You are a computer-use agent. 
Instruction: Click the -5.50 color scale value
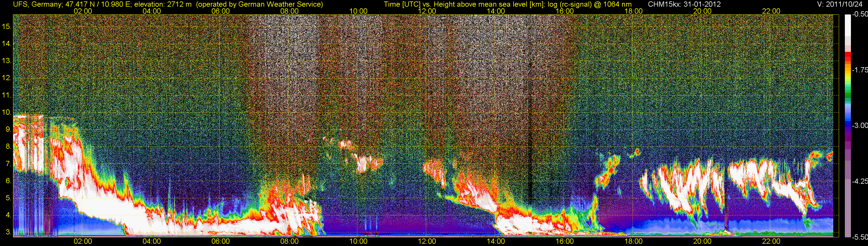pos(860,237)
